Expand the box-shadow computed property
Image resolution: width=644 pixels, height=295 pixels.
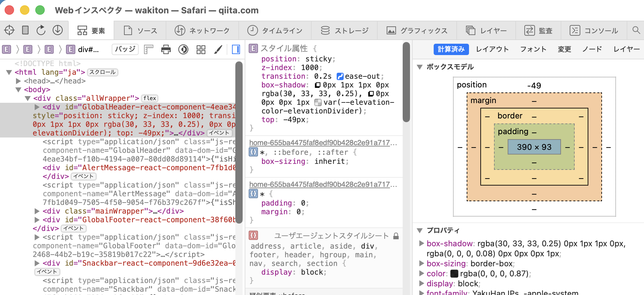pos(422,244)
